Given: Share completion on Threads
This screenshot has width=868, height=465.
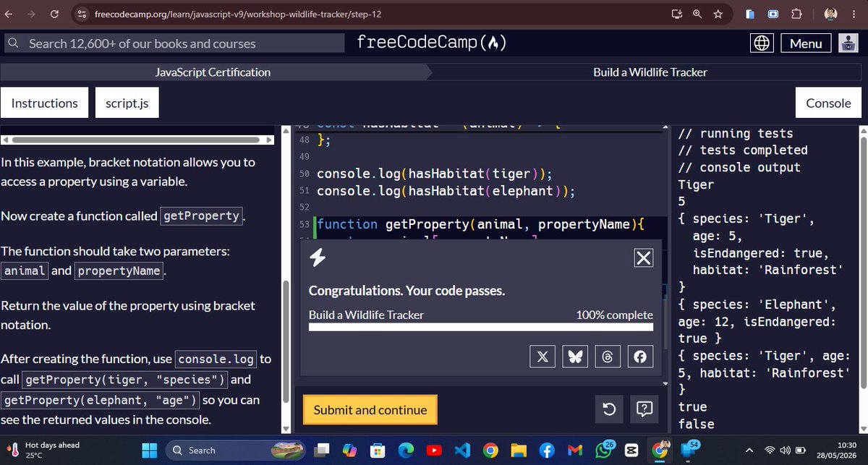Looking at the screenshot, I should [608, 357].
